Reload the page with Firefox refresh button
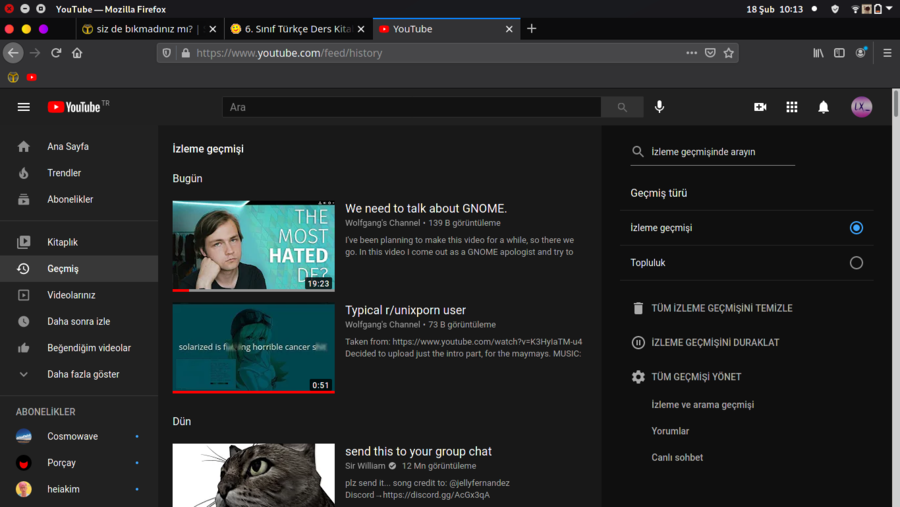The height and width of the screenshot is (507, 900). click(56, 53)
